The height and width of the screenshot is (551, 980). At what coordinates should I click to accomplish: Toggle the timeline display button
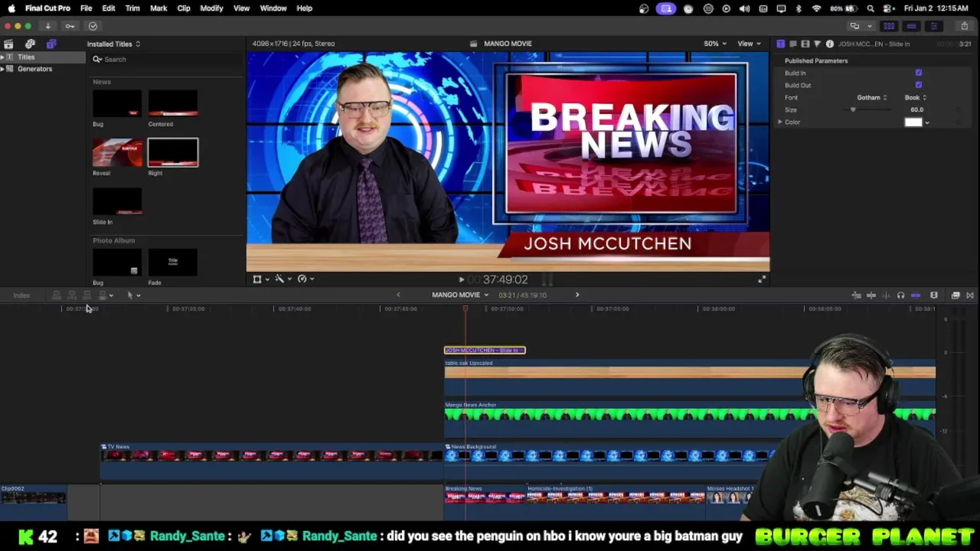pyautogui.click(x=911, y=26)
